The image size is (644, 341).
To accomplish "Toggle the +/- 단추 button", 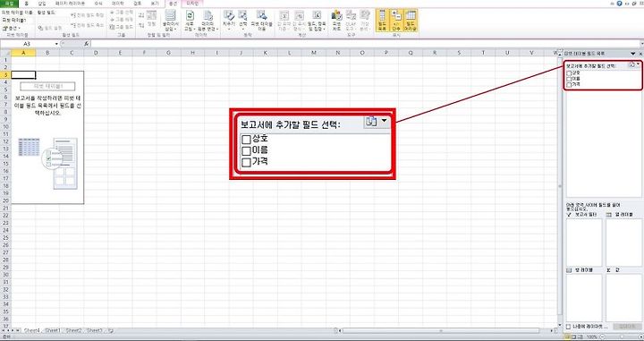I will pos(396,20).
